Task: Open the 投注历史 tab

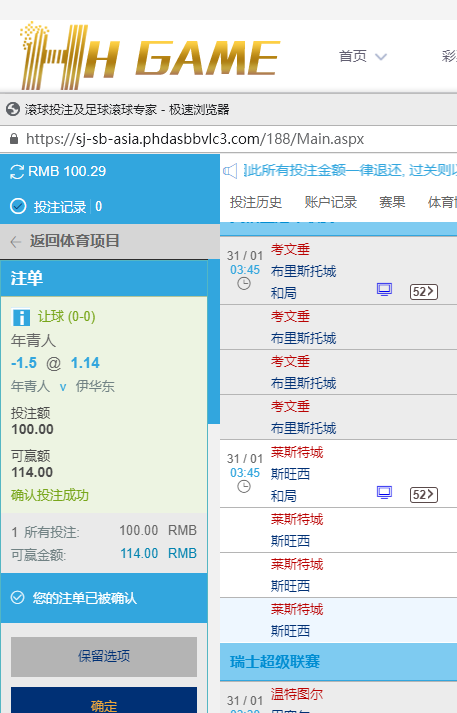Action: click(256, 202)
